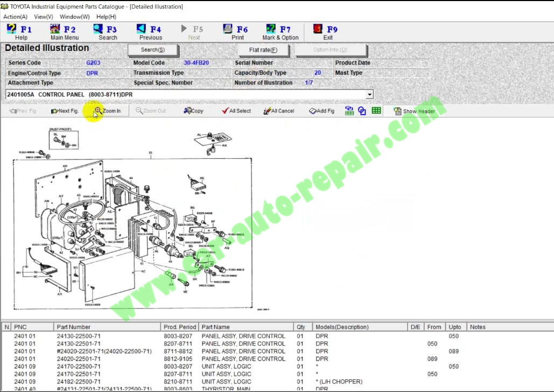Viewport: 554px width, 392px height.
Task: Click the stacked windows icon after Add Fig
Action: point(349,110)
